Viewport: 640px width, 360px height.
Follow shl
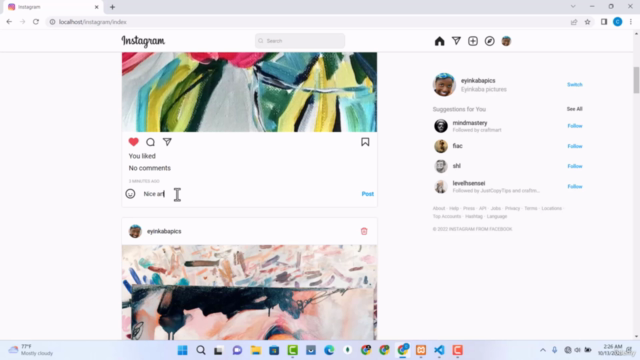(575, 166)
